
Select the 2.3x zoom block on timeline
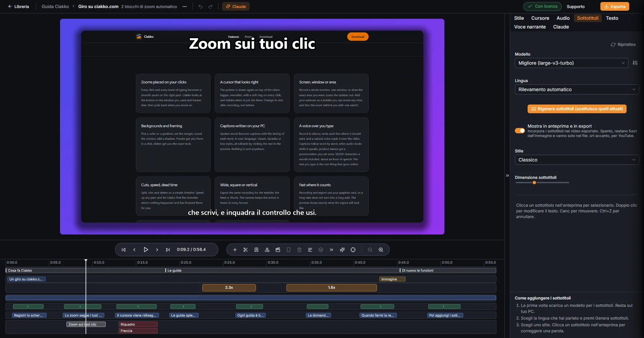coord(229,288)
